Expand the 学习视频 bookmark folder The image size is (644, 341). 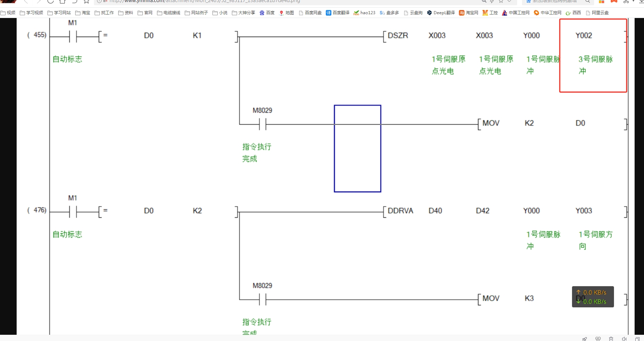coord(32,13)
